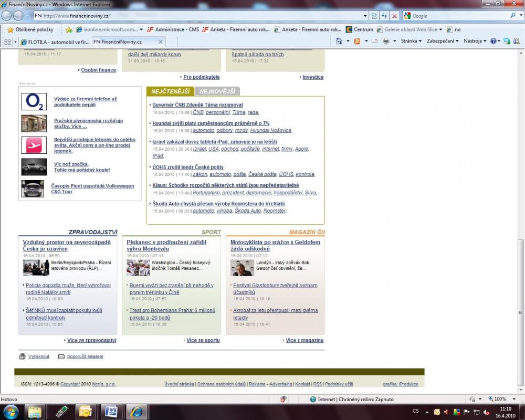Open the blue Help question mark icon

493,41
